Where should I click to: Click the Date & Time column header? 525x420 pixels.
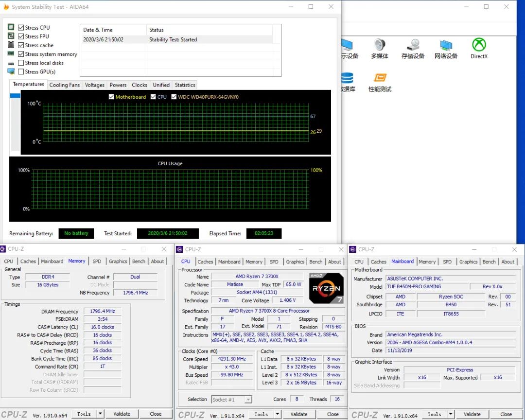click(113, 30)
